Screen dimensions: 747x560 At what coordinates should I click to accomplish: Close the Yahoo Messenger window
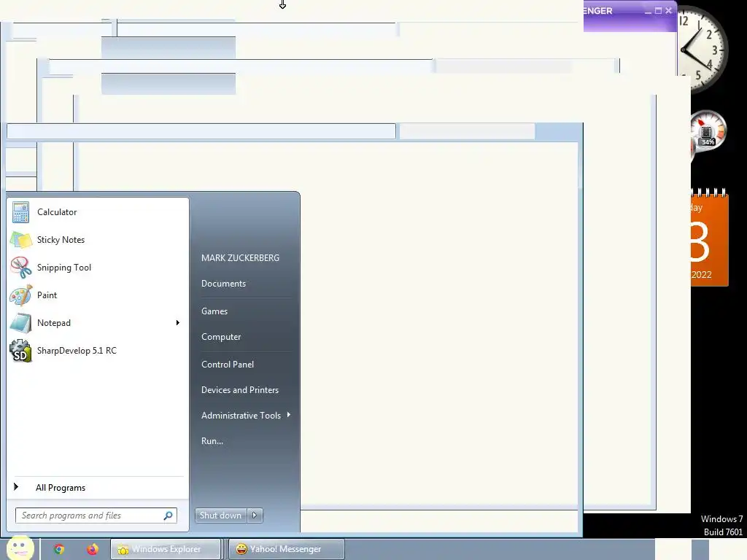[669, 10]
